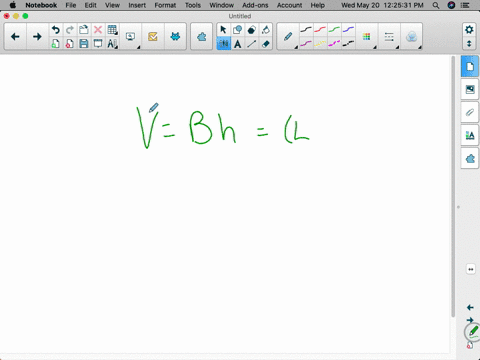Click the blue monster activity icon
The image size is (480, 360).
tap(175, 37)
